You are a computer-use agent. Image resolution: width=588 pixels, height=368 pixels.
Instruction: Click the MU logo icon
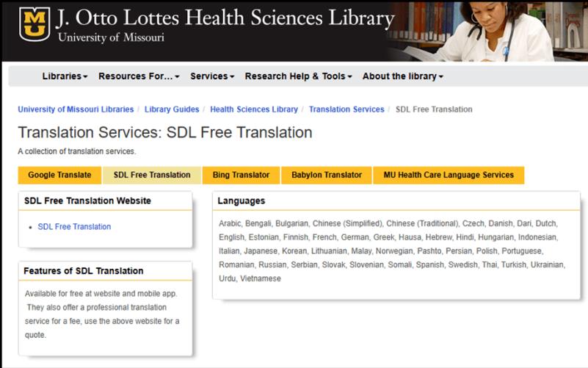(33, 25)
